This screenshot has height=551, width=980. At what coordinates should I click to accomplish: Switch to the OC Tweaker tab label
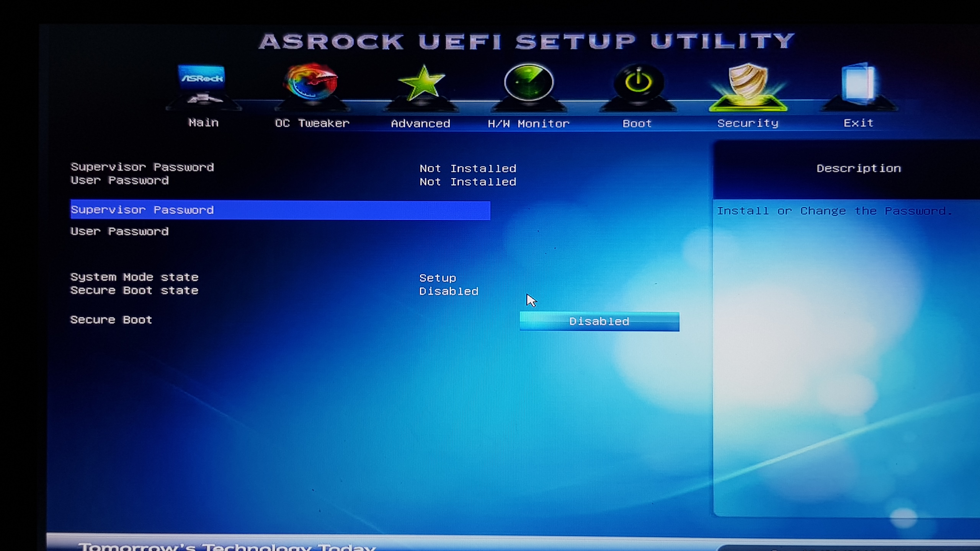pyautogui.click(x=312, y=123)
